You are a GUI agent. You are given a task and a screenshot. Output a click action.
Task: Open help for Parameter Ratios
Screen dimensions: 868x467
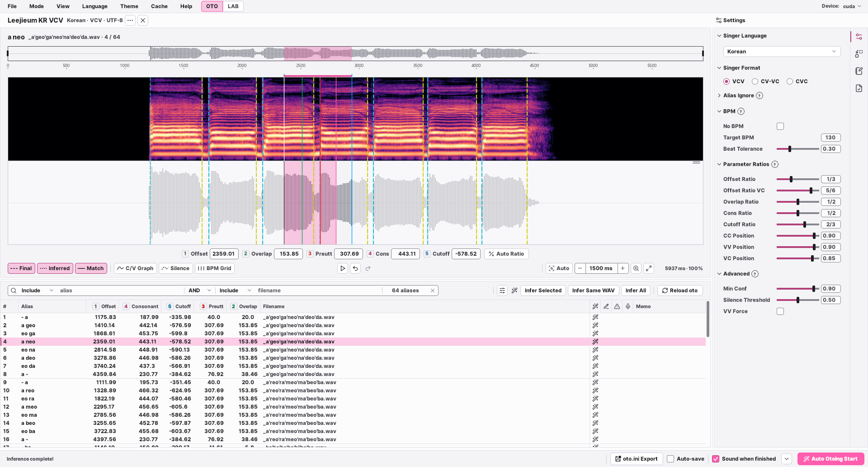coord(775,164)
